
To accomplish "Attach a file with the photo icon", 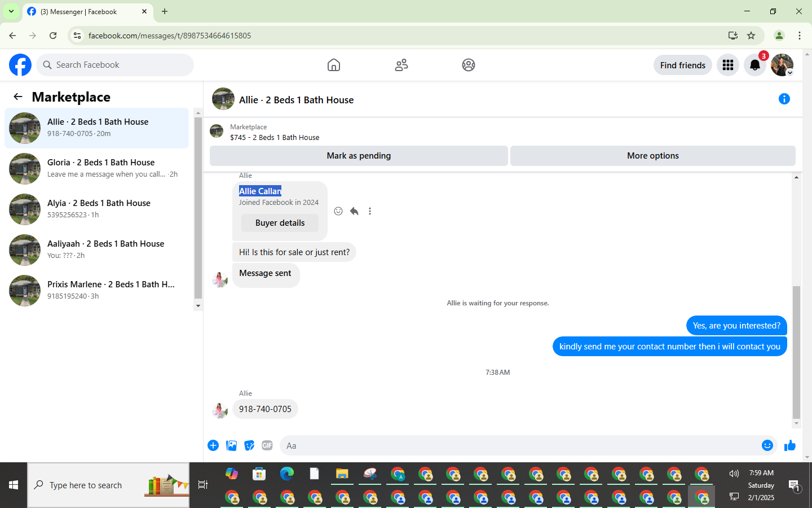I will tap(231, 445).
